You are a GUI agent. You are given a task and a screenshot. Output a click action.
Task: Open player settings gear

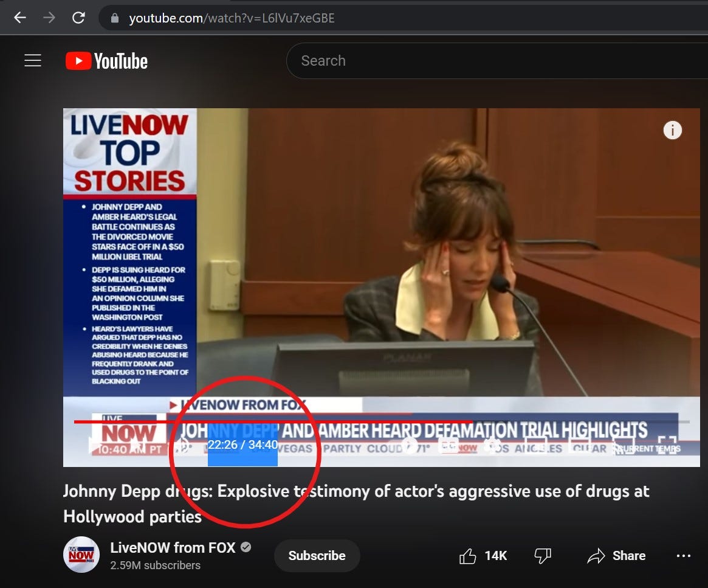tap(492, 445)
